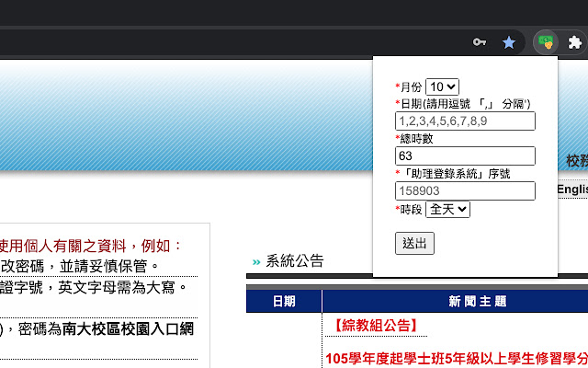Screen dimensions: 588x368
Task: Open the puzzle-piece Extensions menu
Action: tap(574, 42)
